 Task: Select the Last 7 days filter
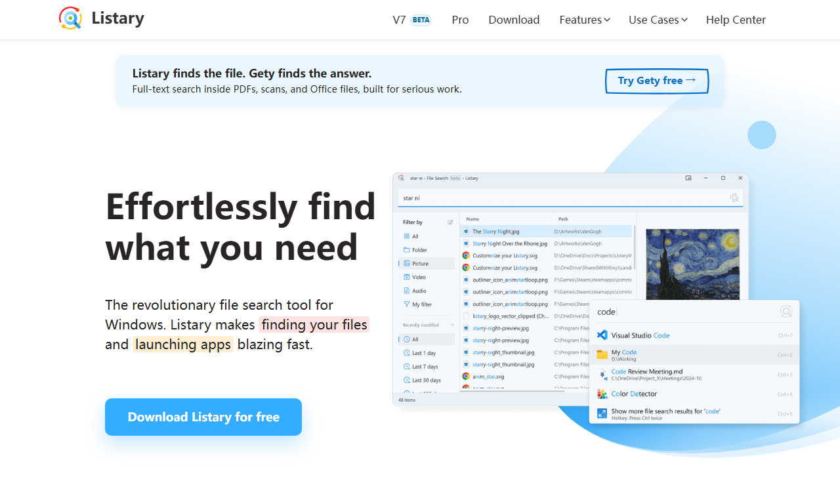pos(427,367)
